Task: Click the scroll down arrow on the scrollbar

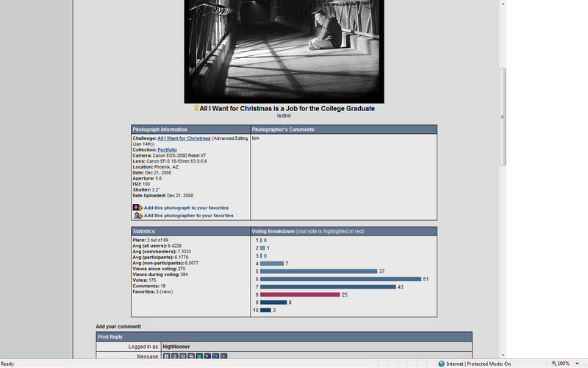Action: coord(503,354)
